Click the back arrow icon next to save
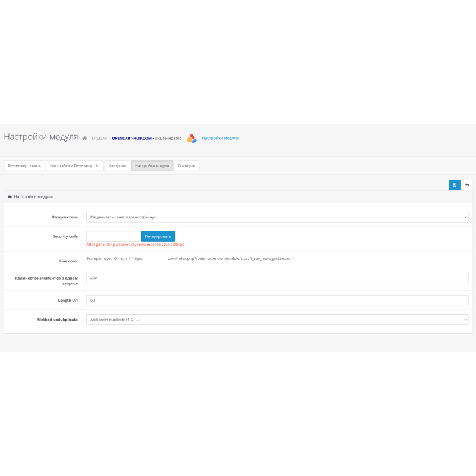 tap(468, 185)
